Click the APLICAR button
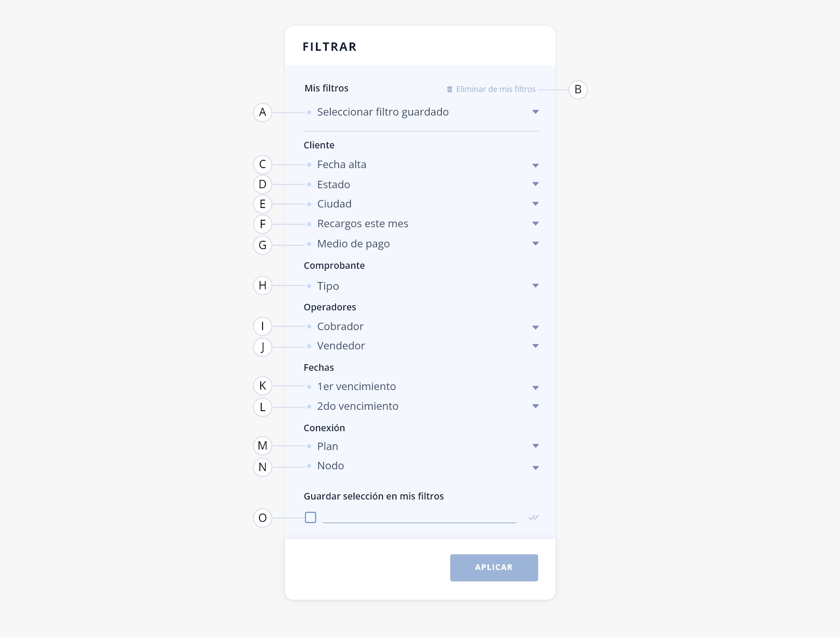Image resolution: width=840 pixels, height=637 pixels. coord(494,568)
